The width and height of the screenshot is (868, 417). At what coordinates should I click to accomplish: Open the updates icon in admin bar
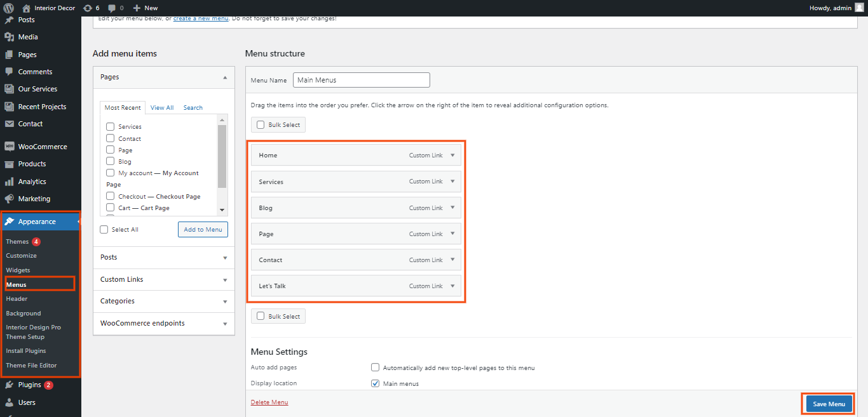[88, 8]
